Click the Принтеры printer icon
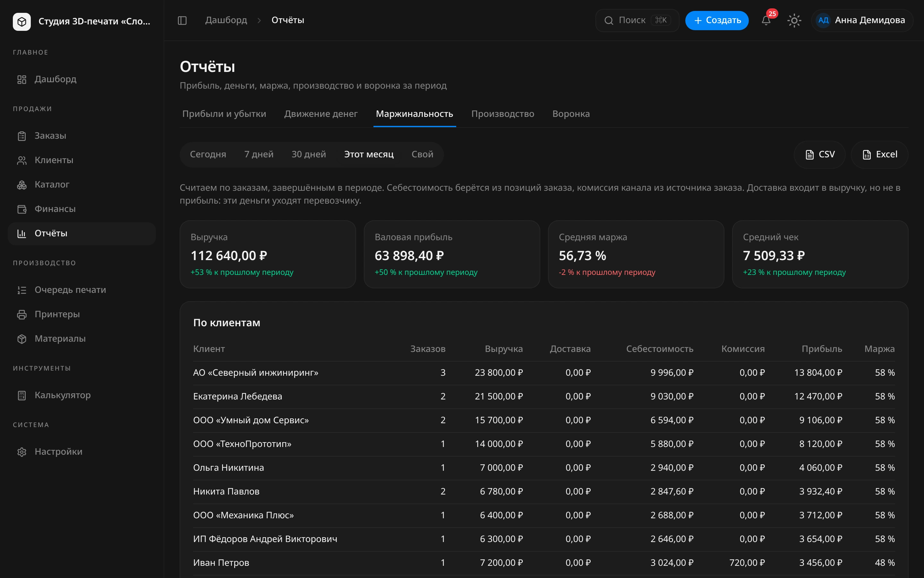The image size is (924, 578). point(22,315)
